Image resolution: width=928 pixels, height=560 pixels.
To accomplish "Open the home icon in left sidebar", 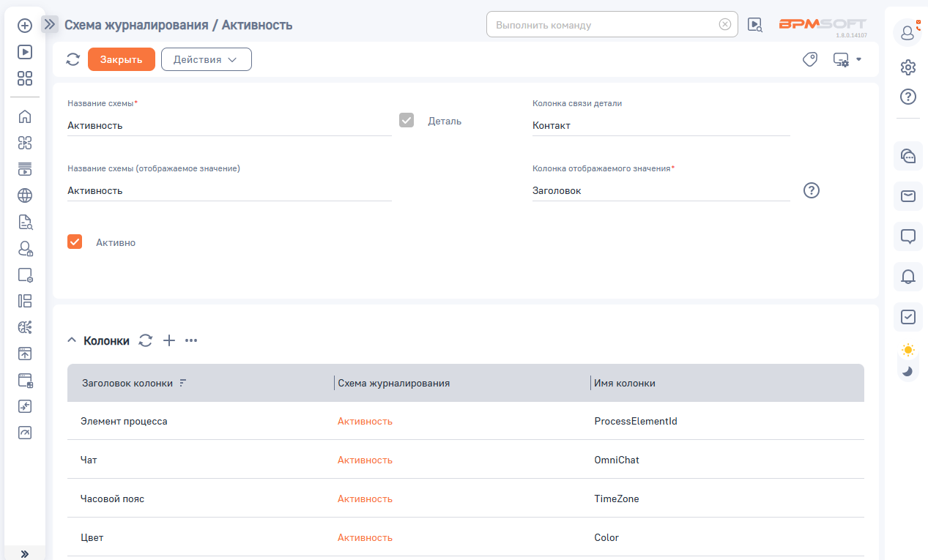I will pos(25,116).
